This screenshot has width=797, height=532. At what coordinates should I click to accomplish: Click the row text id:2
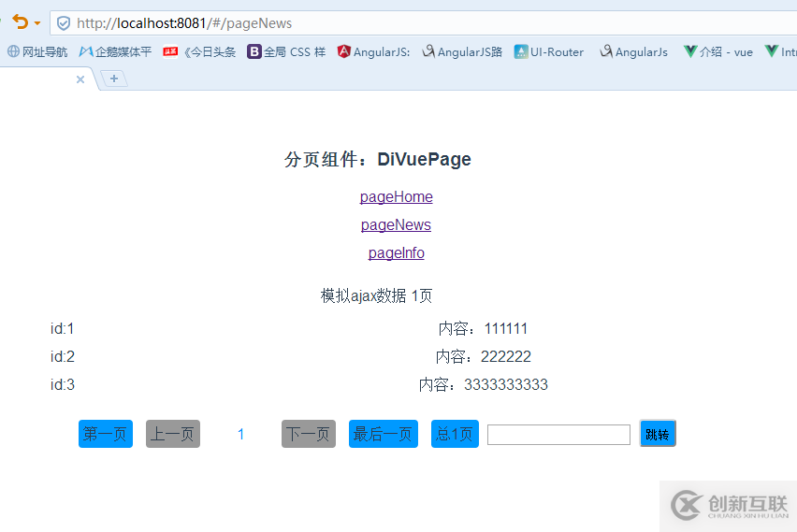[x=62, y=357]
